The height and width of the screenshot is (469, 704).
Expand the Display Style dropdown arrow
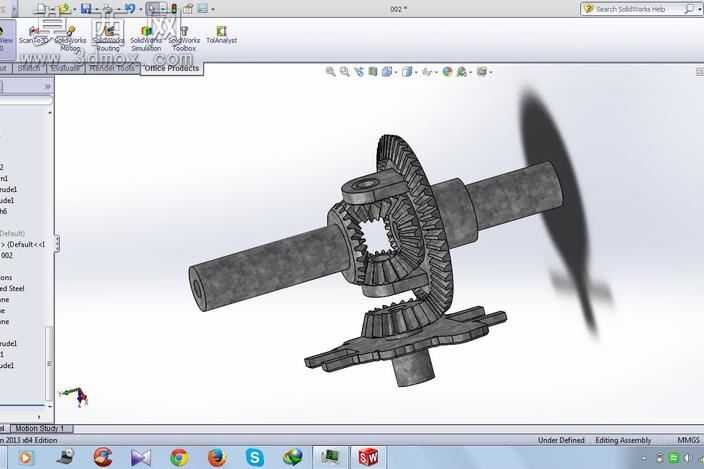pos(416,72)
